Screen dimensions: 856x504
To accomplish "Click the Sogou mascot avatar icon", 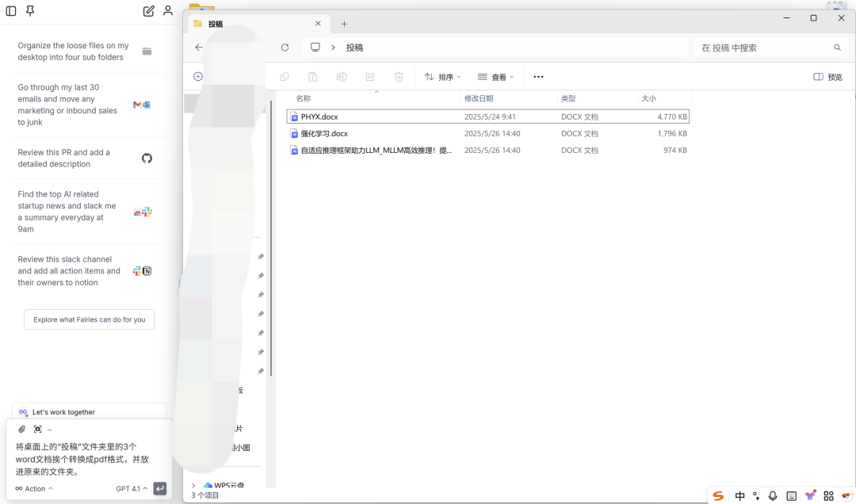I will (x=846, y=495).
